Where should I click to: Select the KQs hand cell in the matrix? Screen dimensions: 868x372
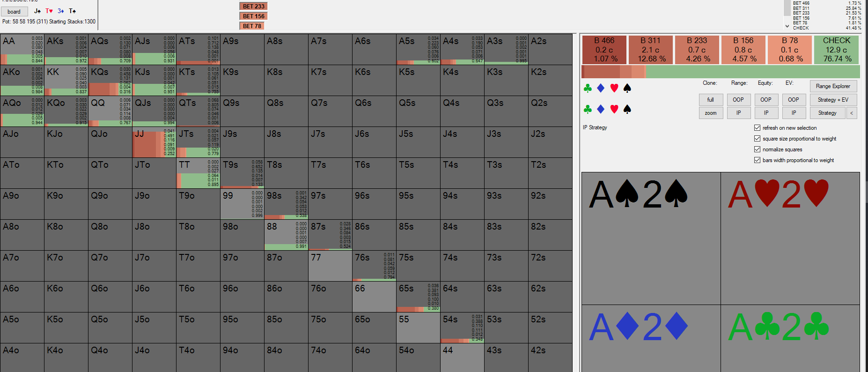[110, 80]
